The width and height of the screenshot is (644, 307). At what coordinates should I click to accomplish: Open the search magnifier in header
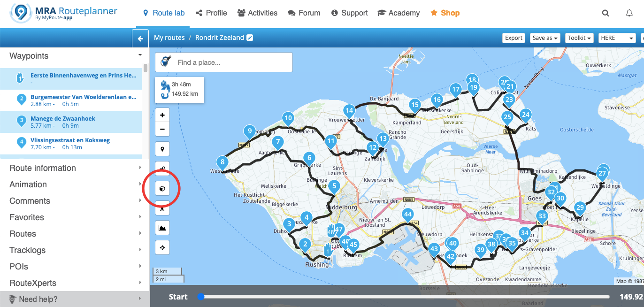pos(606,13)
